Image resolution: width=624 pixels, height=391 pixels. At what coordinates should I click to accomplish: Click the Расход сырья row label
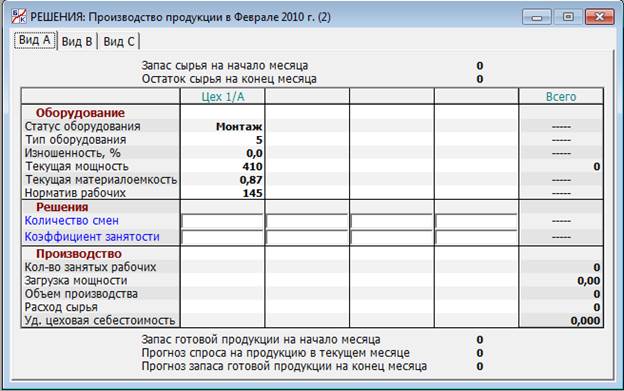point(61,307)
